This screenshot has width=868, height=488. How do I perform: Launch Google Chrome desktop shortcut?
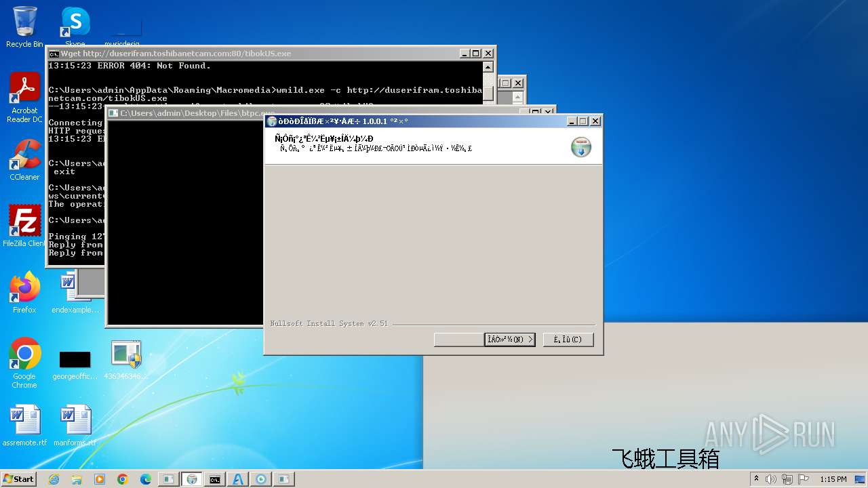click(24, 363)
